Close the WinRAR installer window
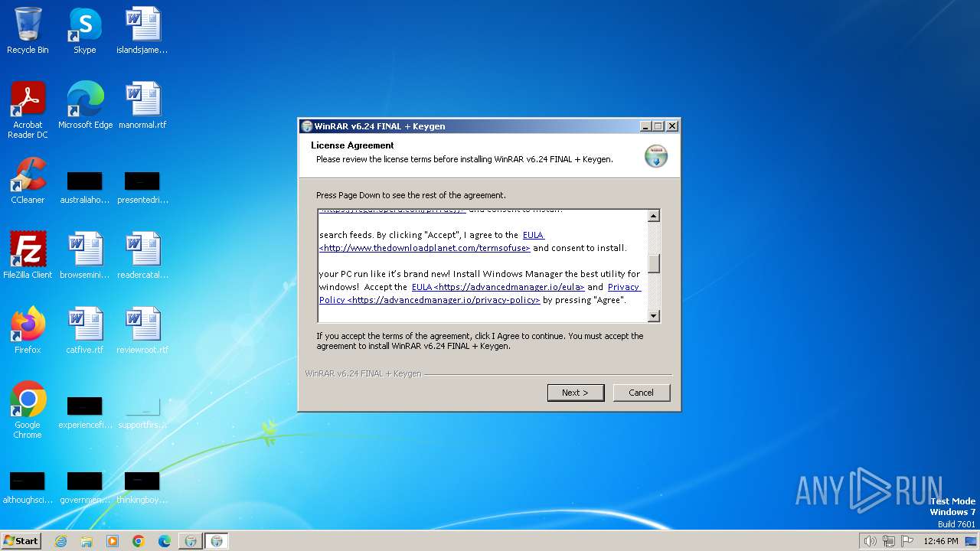The image size is (980, 551). pos(671,126)
